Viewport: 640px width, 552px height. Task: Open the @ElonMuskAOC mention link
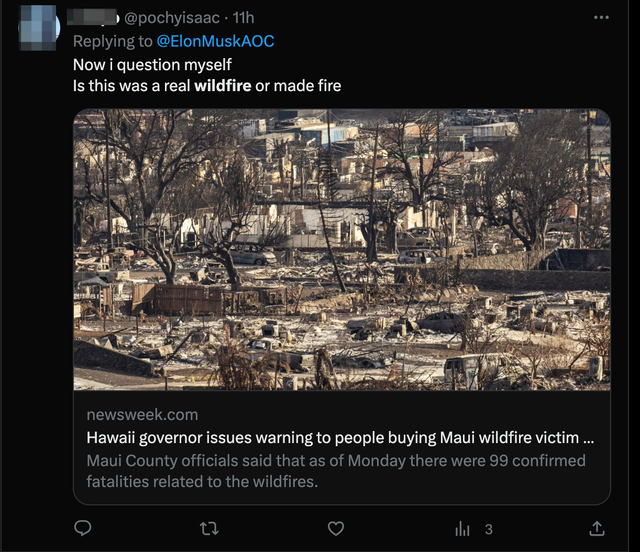214,41
